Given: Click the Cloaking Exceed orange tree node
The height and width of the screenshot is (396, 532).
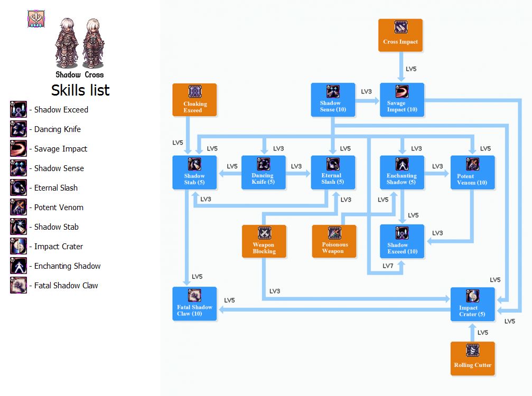Looking at the screenshot, I should 194,100.
